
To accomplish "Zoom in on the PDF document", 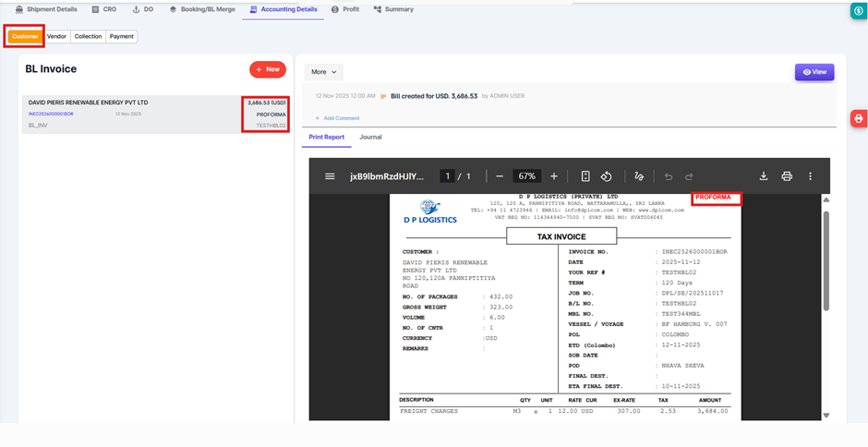I will click(554, 176).
